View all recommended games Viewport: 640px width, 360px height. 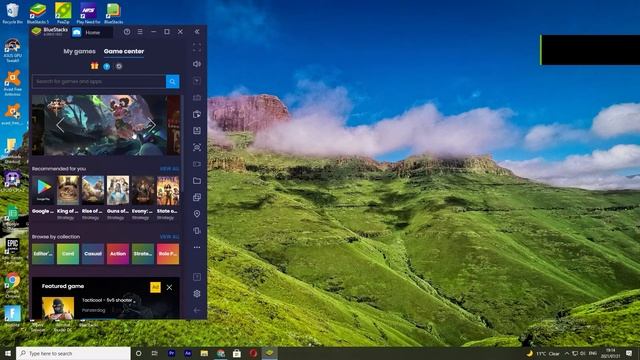pos(169,169)
